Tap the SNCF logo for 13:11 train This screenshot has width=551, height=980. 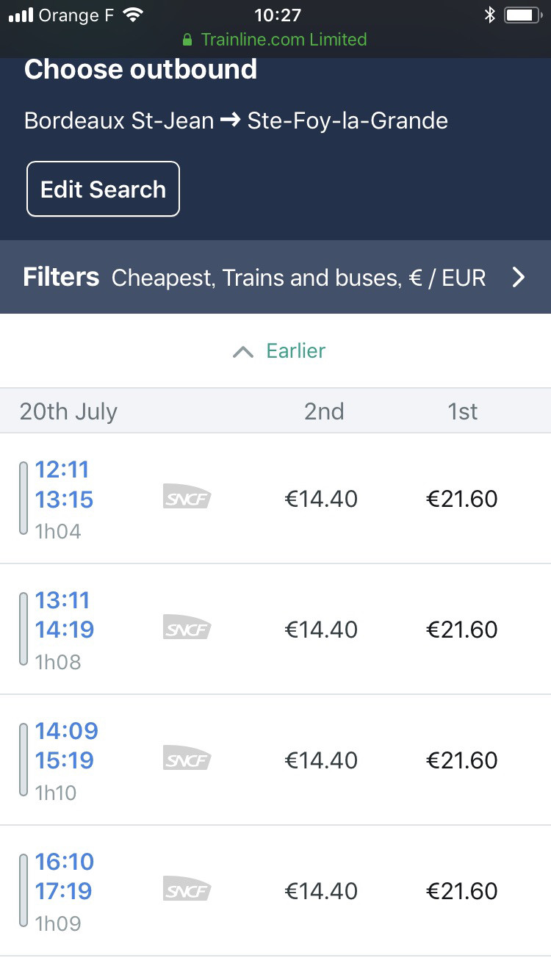point(187,630)
